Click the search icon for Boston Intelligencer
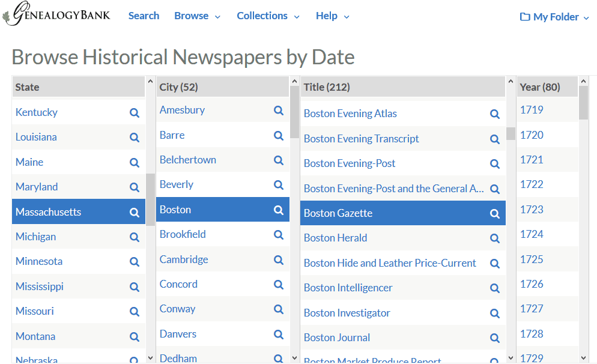 click(494, 288)
